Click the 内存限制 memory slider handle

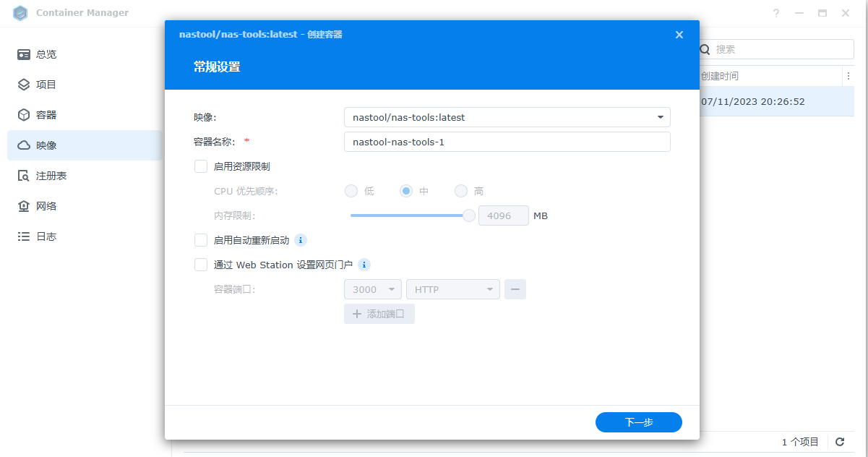tap(469, 215)
